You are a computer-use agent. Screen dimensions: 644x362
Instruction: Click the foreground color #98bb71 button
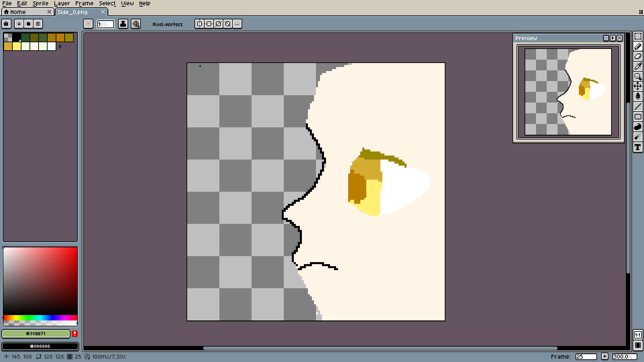click(x=36, y=334)
